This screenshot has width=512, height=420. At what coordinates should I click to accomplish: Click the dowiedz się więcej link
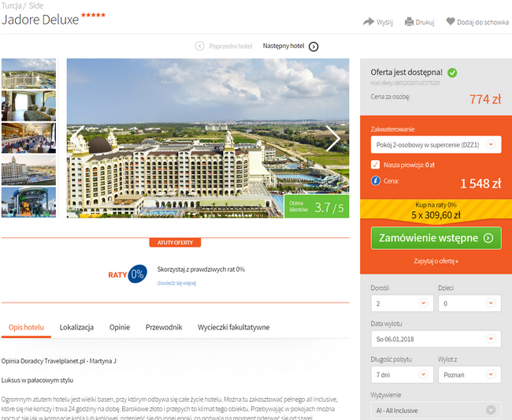click(176, 283)
